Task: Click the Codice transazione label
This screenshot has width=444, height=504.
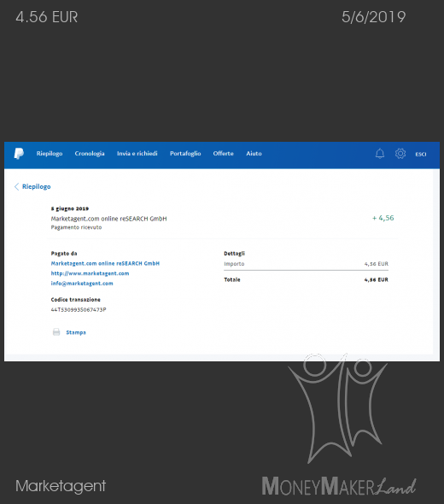Action: [75, 300]
